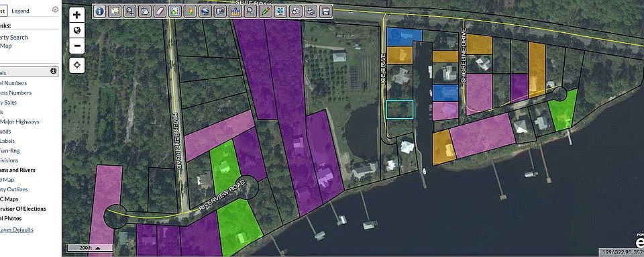Click the SHORELINE DRIVE label
644x257 pixels.
pyautogui.click(x=464, y=56)
